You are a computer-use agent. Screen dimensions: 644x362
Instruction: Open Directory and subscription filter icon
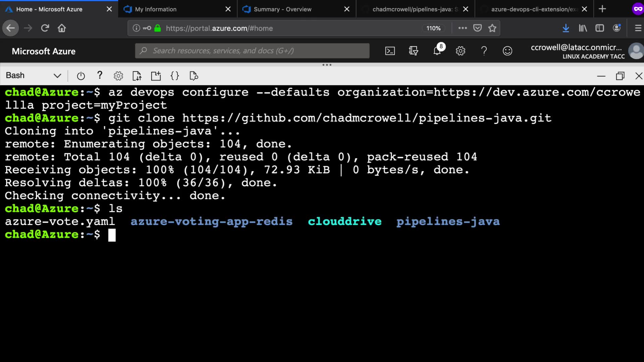coord(413,51)
